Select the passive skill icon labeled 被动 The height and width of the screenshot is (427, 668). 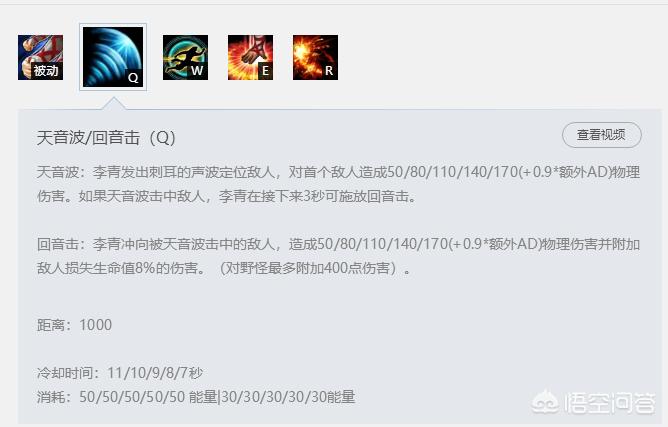pos(40,58)
